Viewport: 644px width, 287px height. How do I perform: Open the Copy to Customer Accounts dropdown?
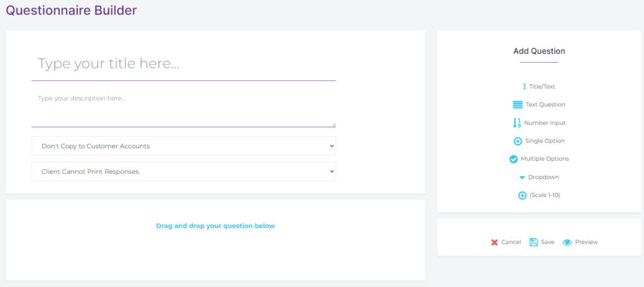click(x=184, y=146)
